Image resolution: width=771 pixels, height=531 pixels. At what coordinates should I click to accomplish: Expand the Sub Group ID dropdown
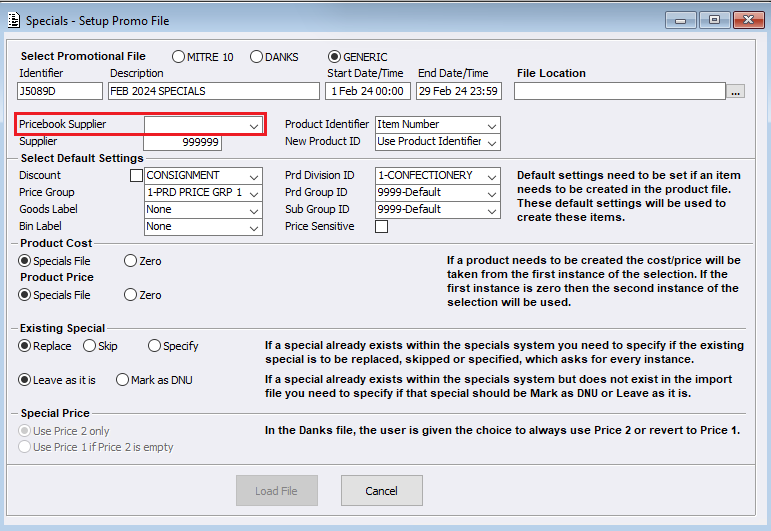coord(438,210)
